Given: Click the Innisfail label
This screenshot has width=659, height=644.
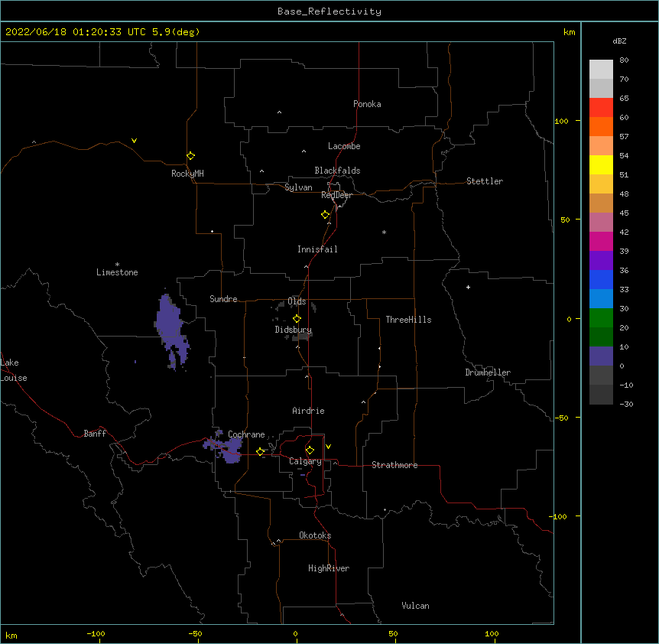Looking at the screenshot, I should (x=317, y=249).
